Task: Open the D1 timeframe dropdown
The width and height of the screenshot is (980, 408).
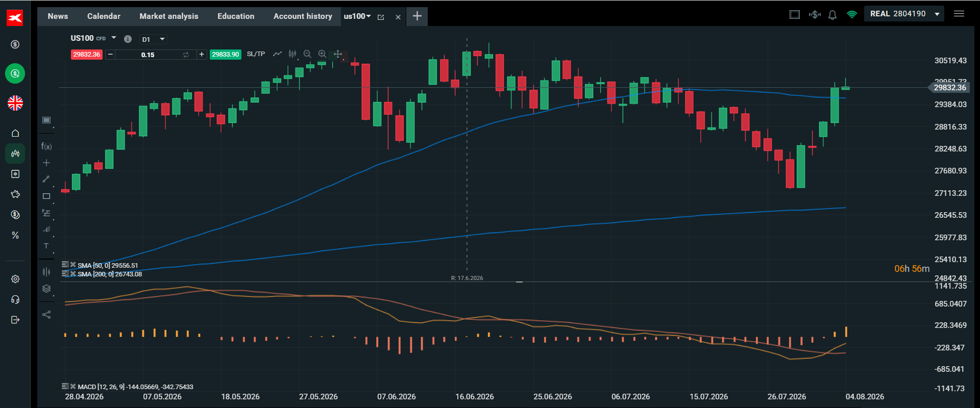Action: [x=154, y=39]
